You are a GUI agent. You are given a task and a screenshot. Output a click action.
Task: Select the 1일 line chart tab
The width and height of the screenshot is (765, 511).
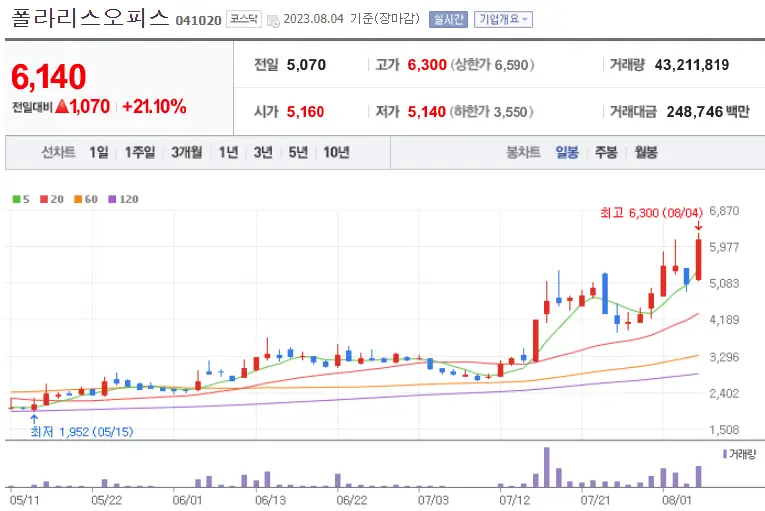click(x=99, y=152)
